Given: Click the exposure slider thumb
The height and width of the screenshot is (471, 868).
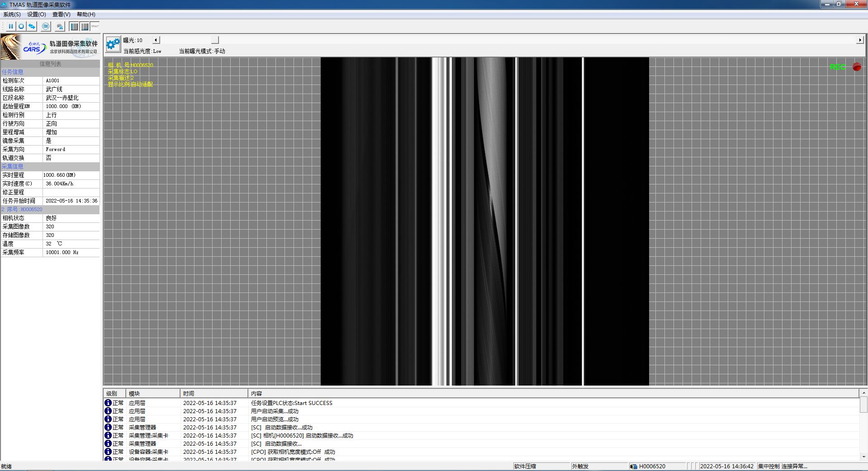Looking at the screenshot, I should pos(215,40).
